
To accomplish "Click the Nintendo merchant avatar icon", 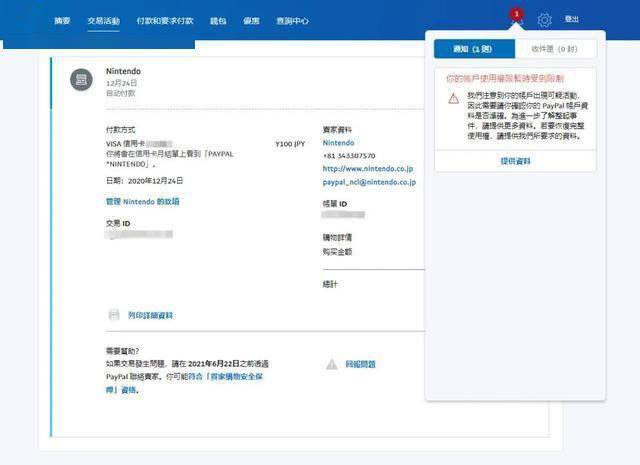I will pos(81,79).
